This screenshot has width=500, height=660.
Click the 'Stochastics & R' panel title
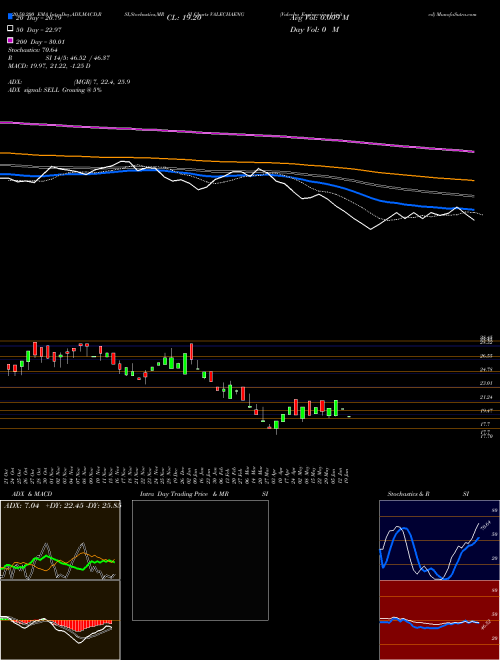coord(409,494)
